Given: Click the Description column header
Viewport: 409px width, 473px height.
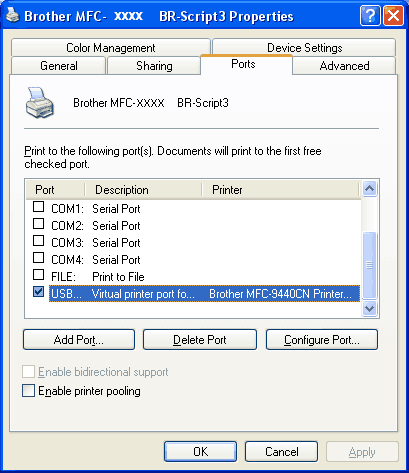Looking at the screenshot, I should [x=143, y=190].
